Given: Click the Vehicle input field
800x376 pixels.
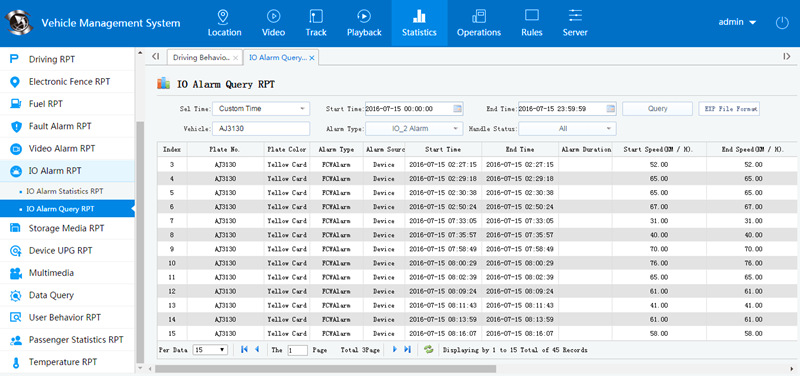Looking at the screenshot, I should point(261,129).
